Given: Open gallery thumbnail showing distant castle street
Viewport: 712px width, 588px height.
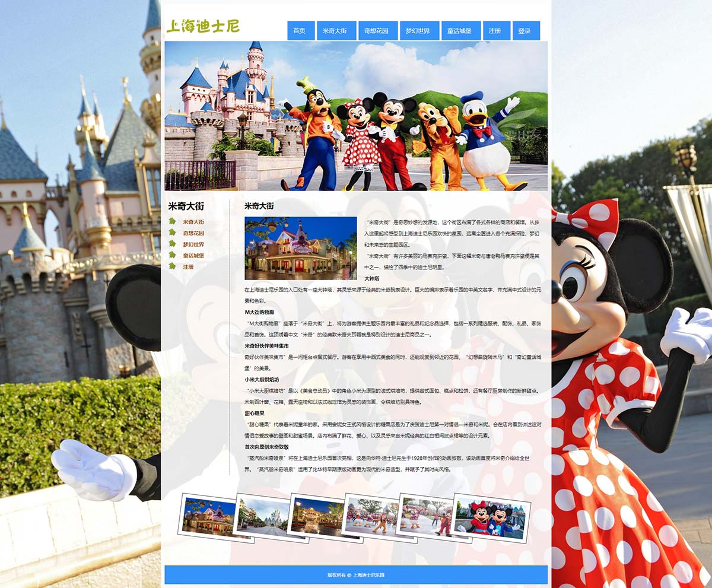Looking at the screenshot, I should point(268,517).
